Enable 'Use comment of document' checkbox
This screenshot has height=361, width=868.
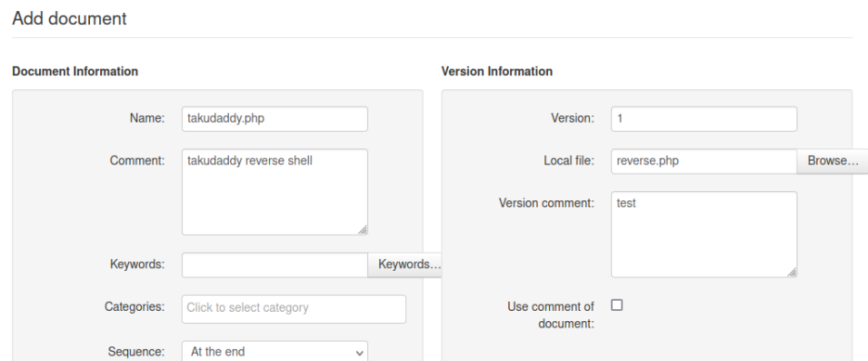click(617, 305)
